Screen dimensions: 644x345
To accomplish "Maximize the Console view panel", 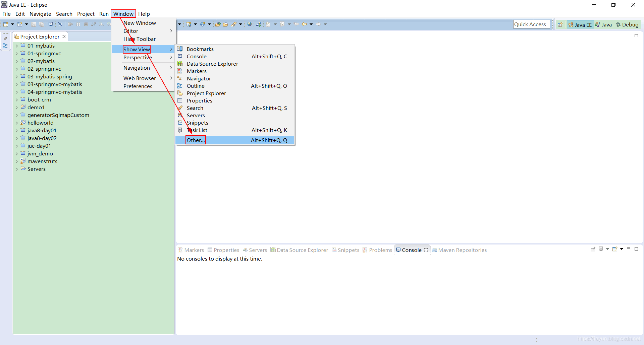I will click(636, 249).
